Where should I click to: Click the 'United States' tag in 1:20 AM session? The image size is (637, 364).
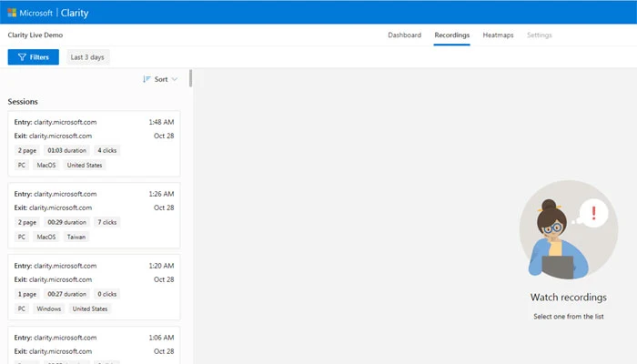pos(90,308)
